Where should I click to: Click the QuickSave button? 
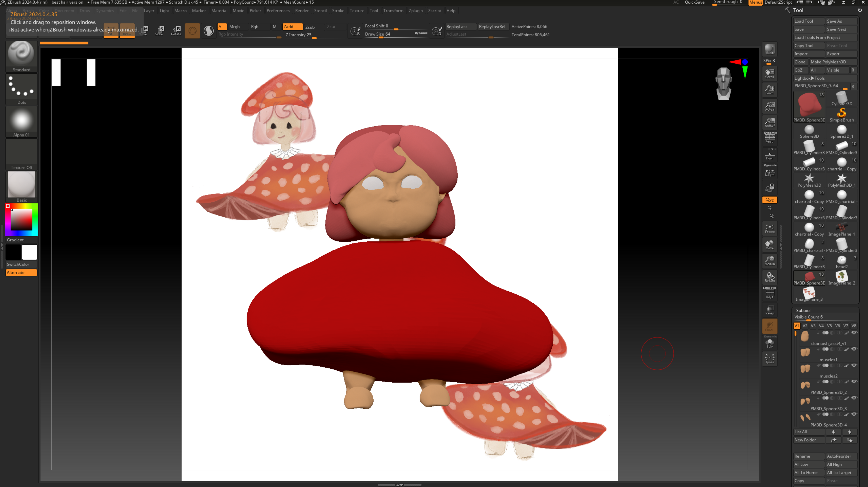coord(695,2)
